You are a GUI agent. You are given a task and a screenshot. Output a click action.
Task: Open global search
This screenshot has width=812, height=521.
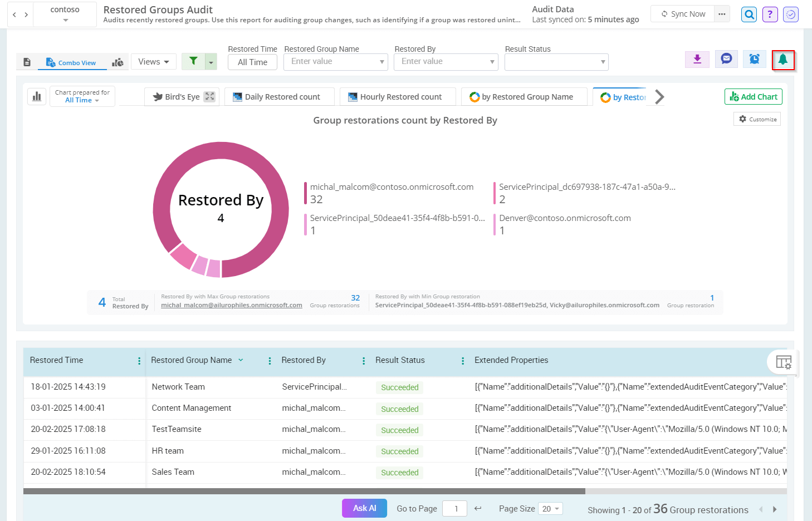pyautogui.click(x=749, y=14)
